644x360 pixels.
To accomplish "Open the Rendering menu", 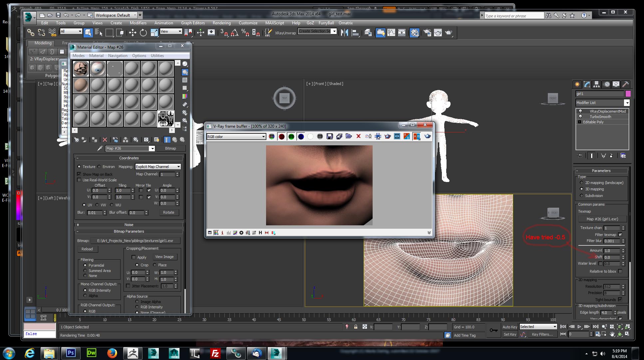I will (221, 23).
